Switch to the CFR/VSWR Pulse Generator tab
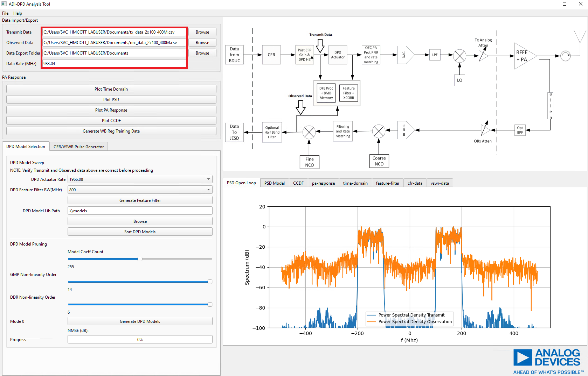Viewport: 588px width, 376px height. click(78, 146)
